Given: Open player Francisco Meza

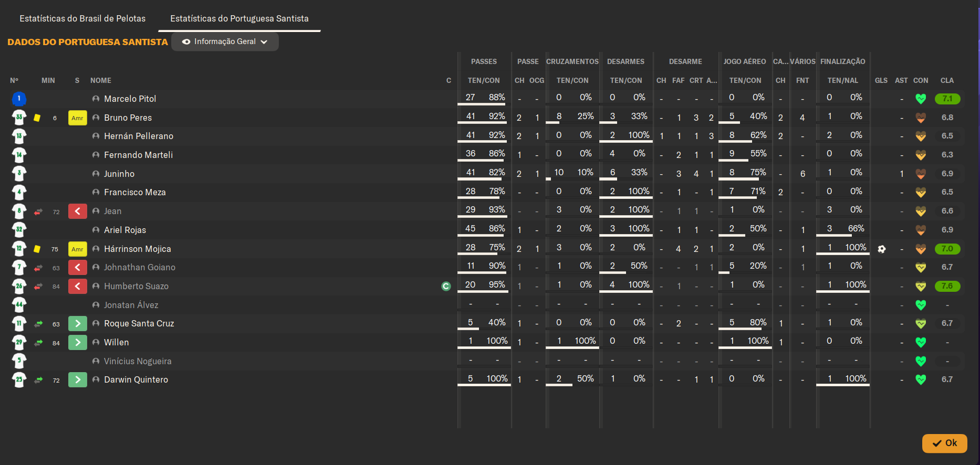Looking at the screenshot, I should [x=135, y=193].
